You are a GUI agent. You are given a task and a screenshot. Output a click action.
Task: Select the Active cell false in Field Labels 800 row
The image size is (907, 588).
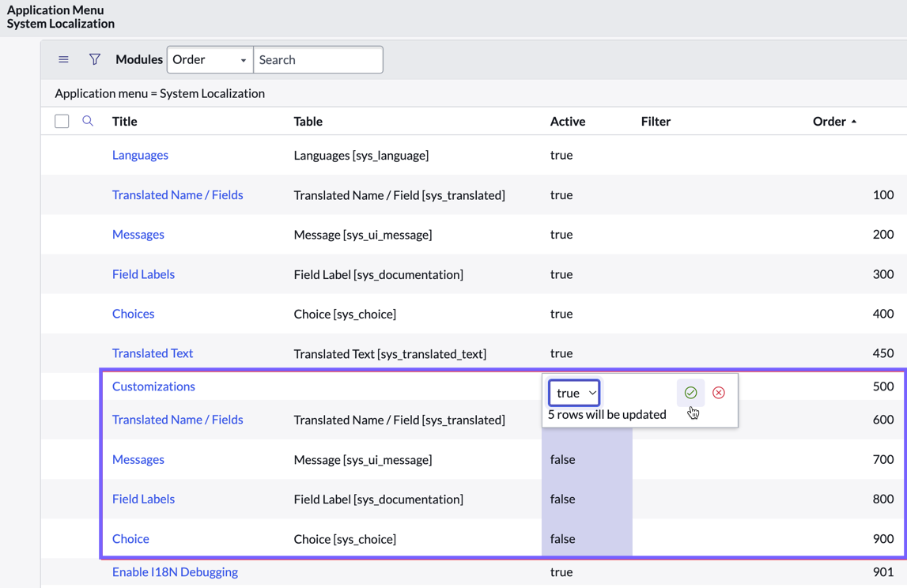(587, 499)
